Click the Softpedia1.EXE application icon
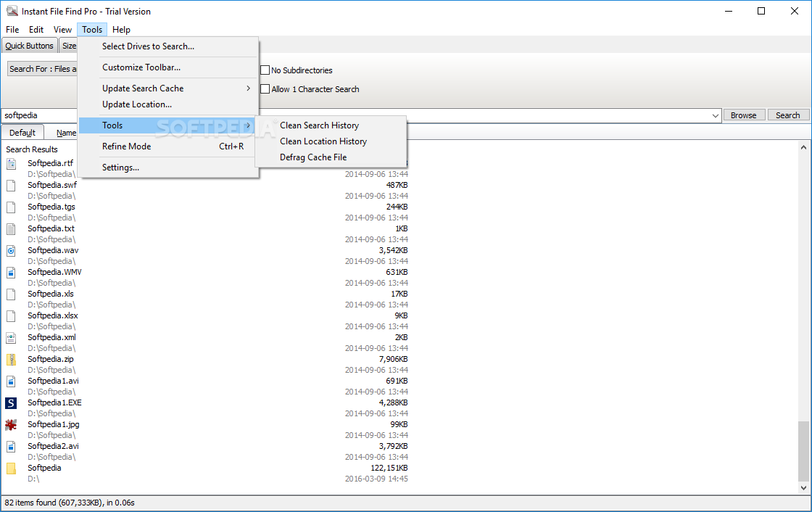812x512 pixels. pyautogui.click(x=11, y=403)
